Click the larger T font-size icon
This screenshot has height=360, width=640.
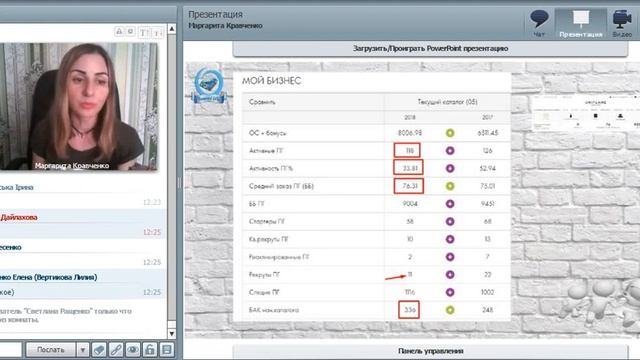[144, 32]
